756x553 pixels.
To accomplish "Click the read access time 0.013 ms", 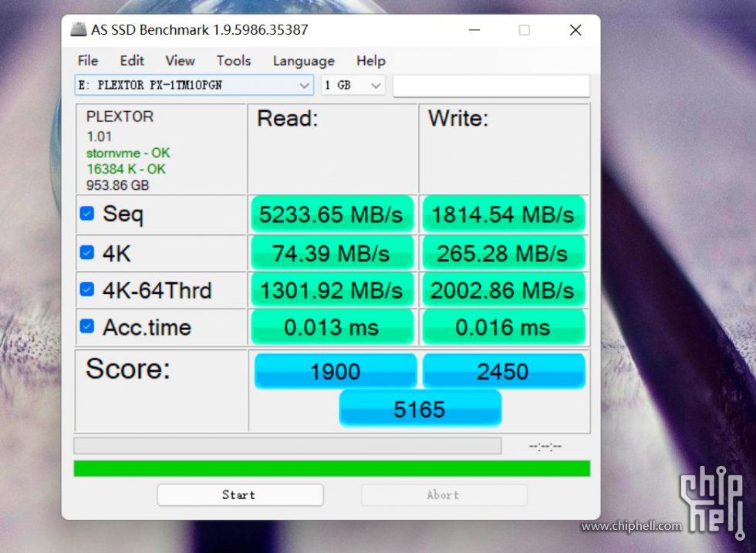I will (332, 327).
